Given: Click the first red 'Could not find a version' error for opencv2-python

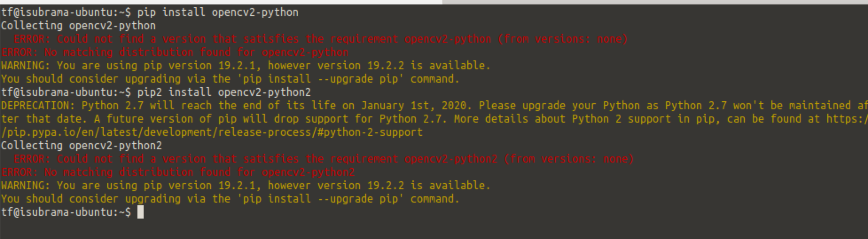Looking at the screenshot, I should [x=321, y=39].
